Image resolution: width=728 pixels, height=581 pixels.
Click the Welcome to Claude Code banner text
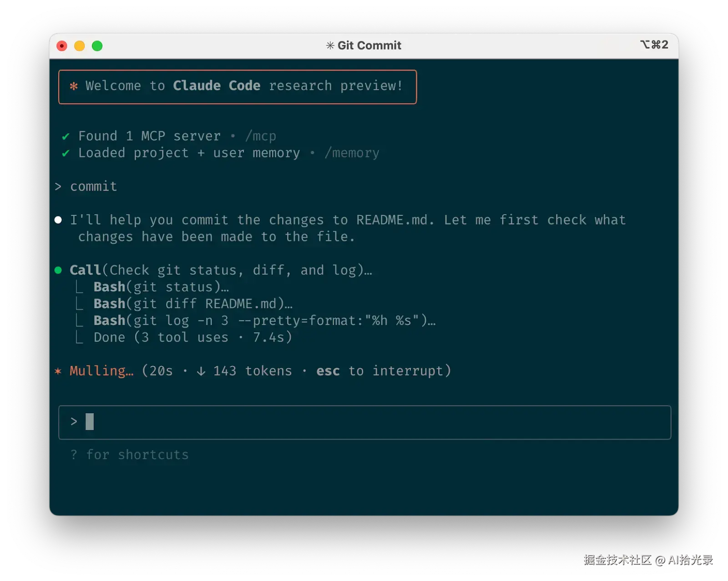(244, 85)
